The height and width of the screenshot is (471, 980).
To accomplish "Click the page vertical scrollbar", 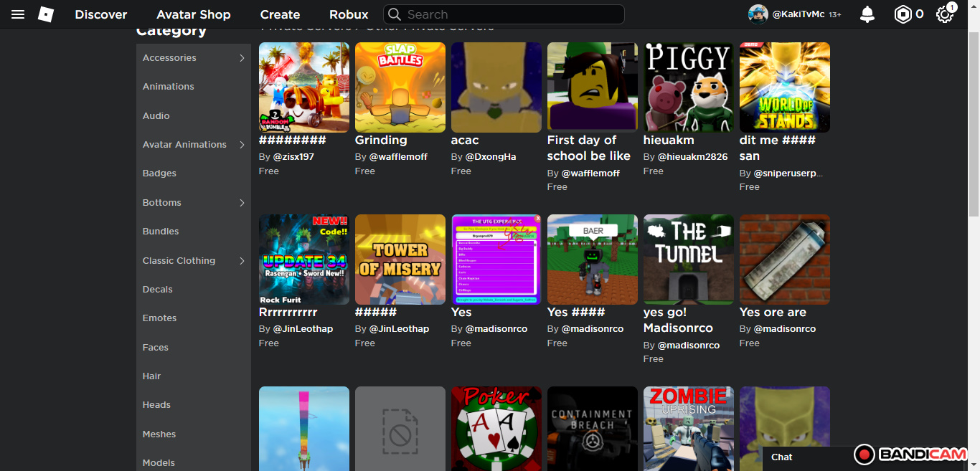I will [974, 122].
